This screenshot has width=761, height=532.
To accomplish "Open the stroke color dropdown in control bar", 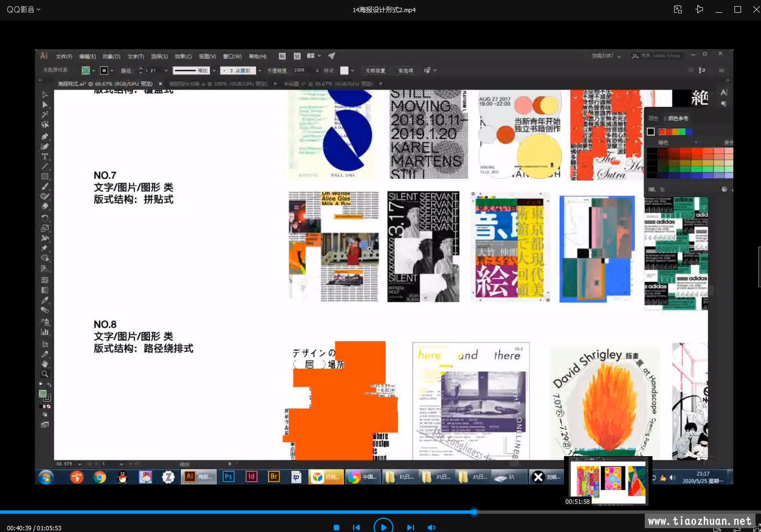I will point(112,70).
